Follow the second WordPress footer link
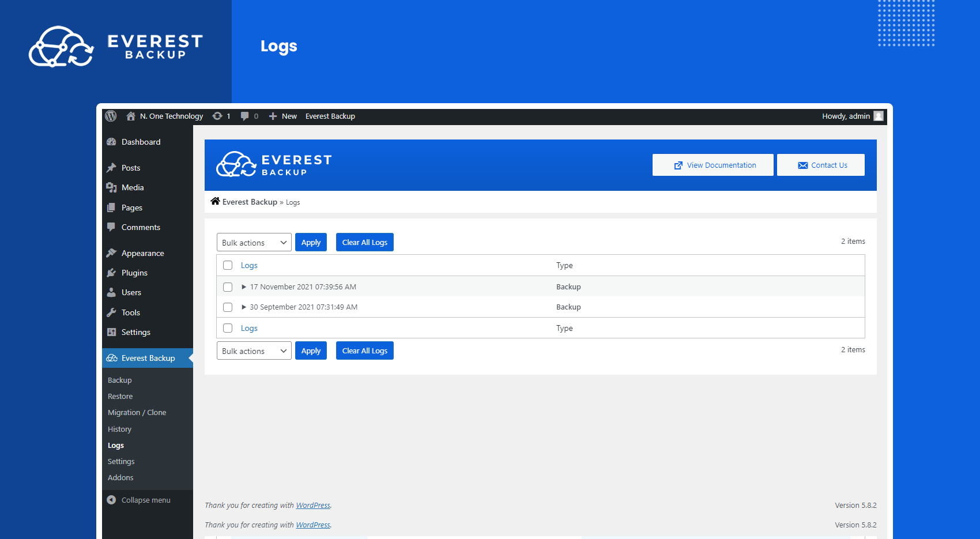 click(313, 525)
